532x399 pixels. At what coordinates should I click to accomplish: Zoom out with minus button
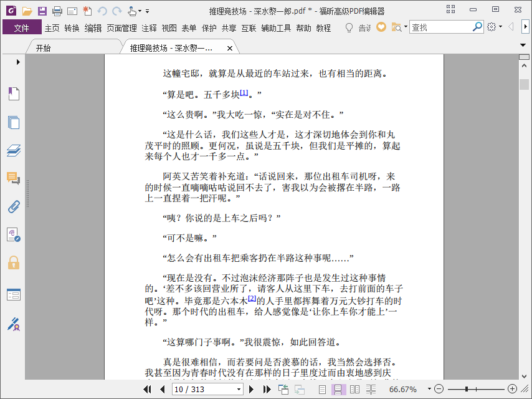coord(439,389)
